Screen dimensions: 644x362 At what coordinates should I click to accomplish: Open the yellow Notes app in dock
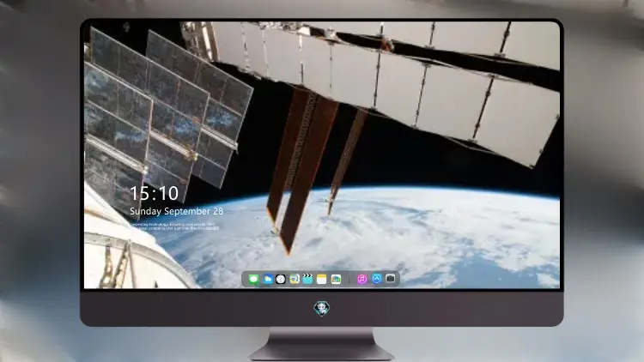[x=322, y=280]
